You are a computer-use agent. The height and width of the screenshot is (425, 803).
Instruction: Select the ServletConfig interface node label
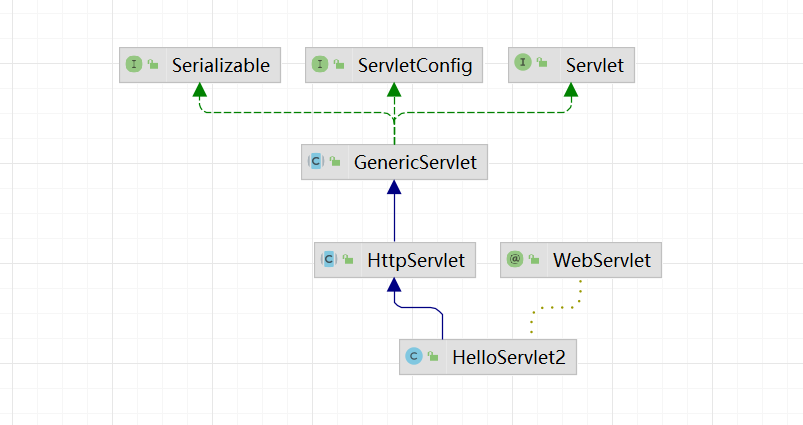click(x=415, y=65)
